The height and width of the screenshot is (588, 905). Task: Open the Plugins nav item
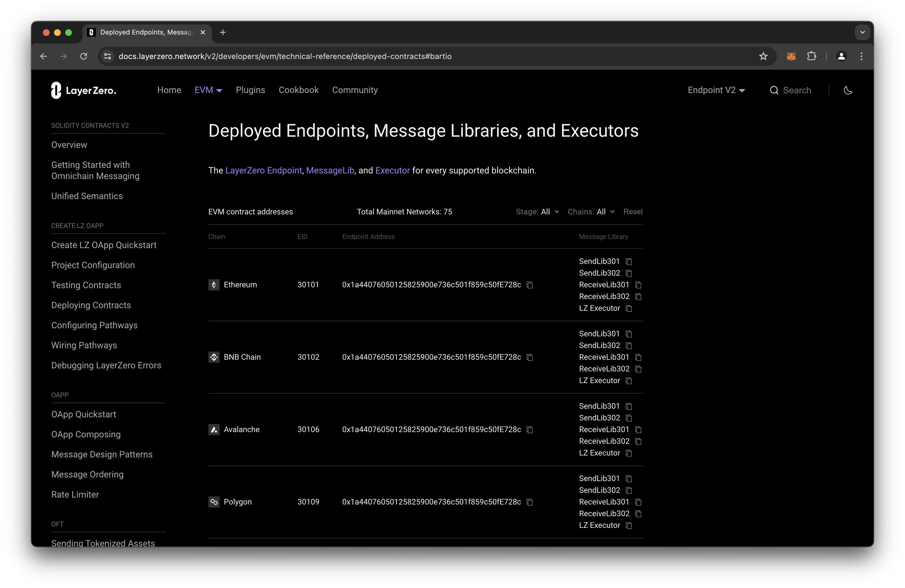[250, 90]
